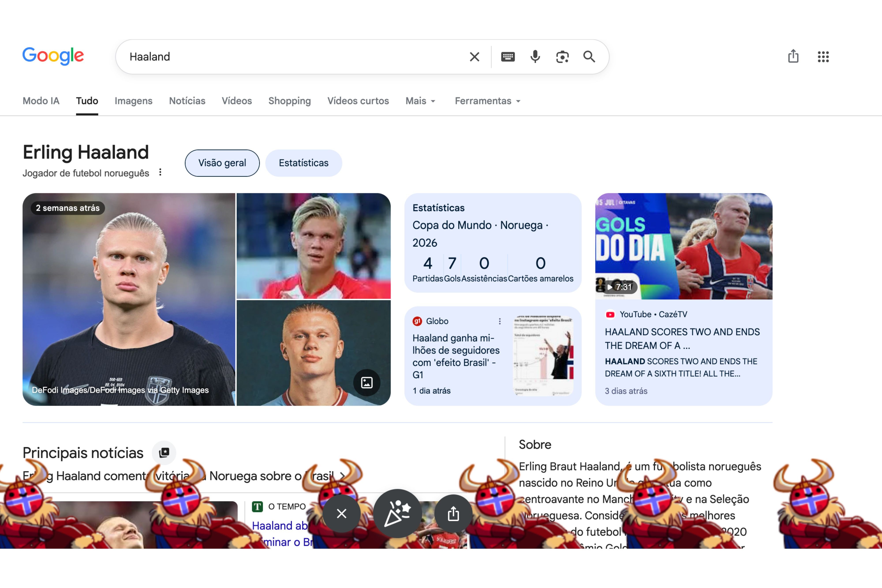Switch to Modo IA tab

coord(41,101)
